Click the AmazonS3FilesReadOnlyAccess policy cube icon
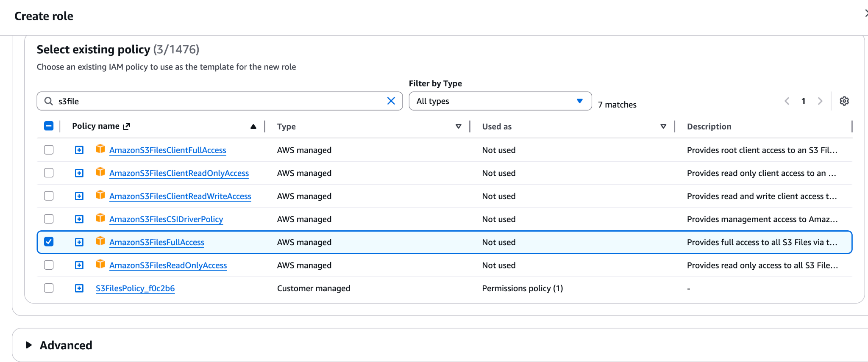The height and width of the screenshot is (362, 868). [100, 264]
